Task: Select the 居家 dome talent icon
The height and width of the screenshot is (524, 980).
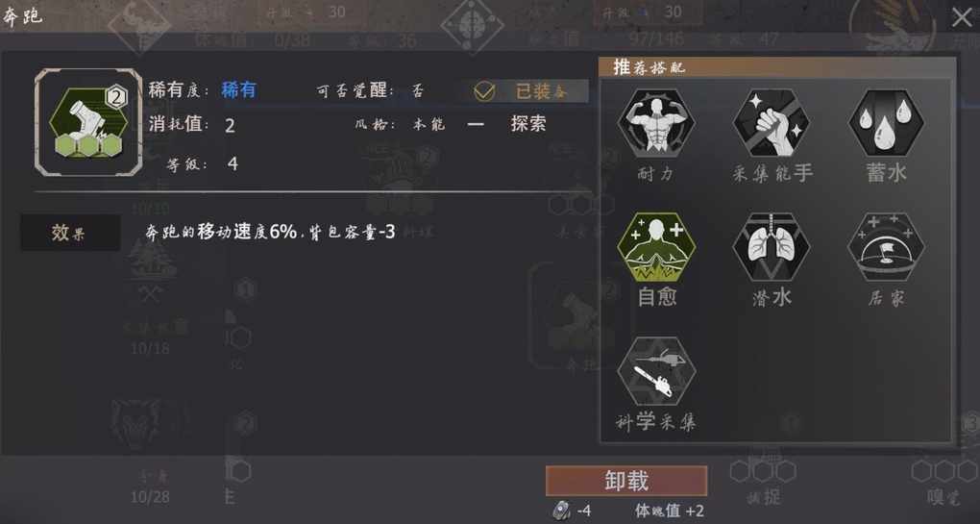Action: point(886,247)
